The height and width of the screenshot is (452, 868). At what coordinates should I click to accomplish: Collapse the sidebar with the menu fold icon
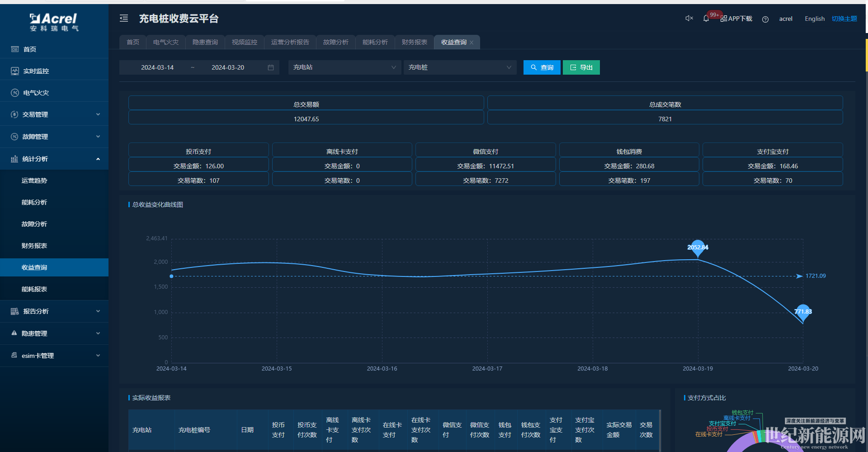pos(124,18)
